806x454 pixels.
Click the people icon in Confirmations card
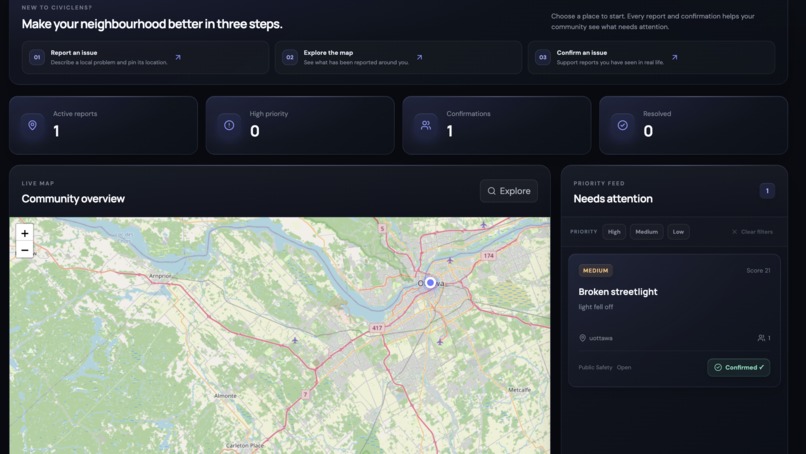(x=426, y=125)
